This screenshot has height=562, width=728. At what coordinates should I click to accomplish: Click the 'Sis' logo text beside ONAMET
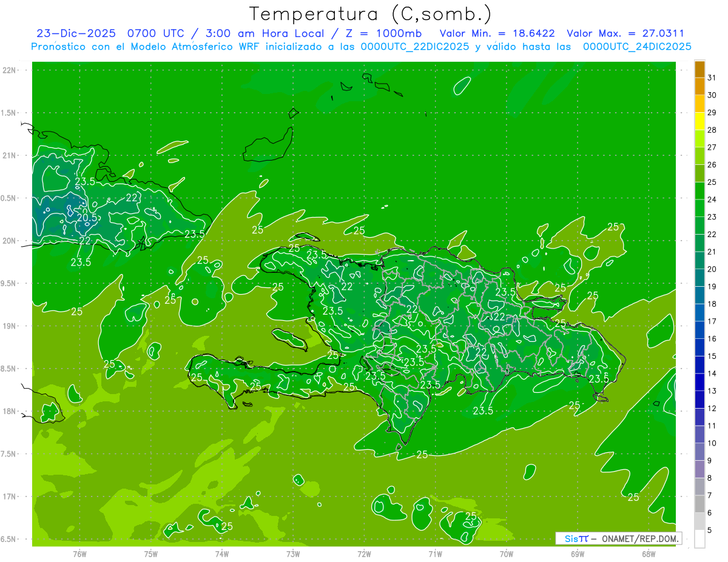(571, 538)
